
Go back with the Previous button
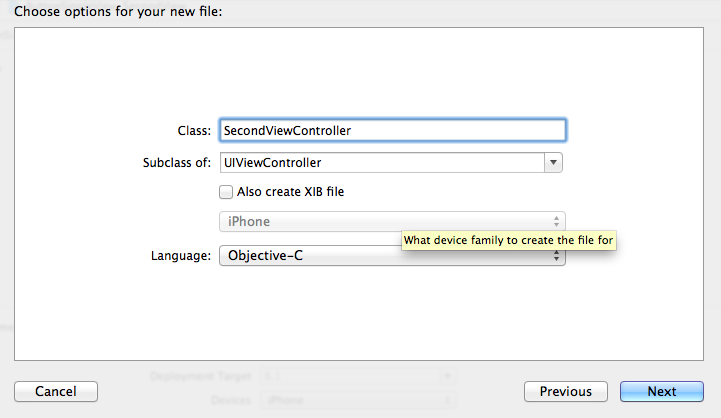tap(566, 392)
